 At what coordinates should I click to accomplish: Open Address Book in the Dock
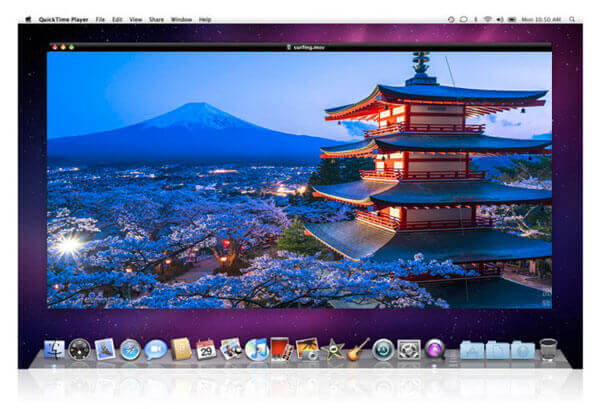[181, 349]
